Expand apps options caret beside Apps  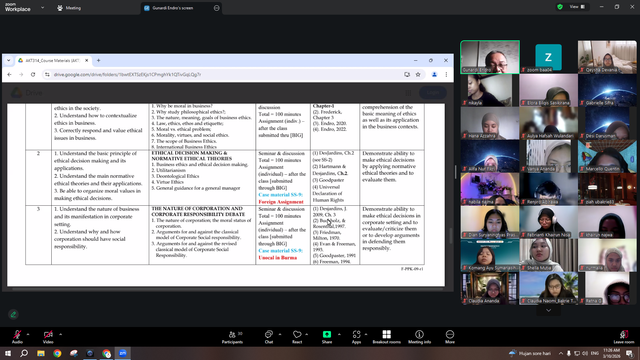(366, 334)
